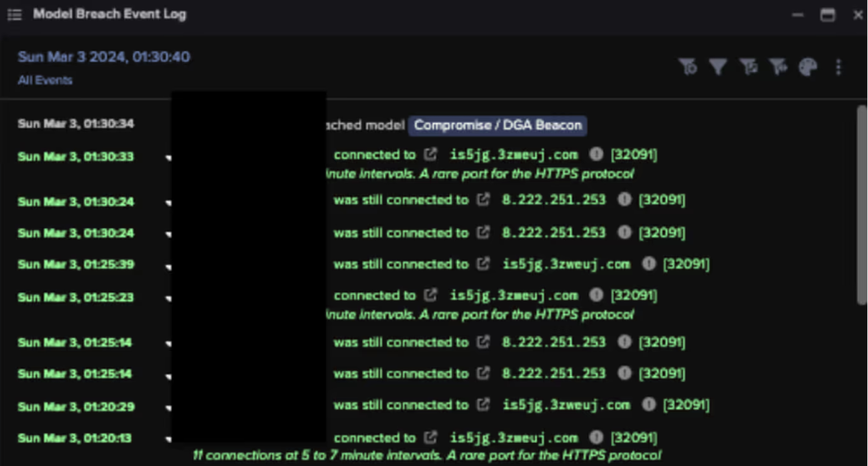Click info icon in the 01:25:39 row
The width and height of the screenshot is (868, 466).
[x=648, y=264]
